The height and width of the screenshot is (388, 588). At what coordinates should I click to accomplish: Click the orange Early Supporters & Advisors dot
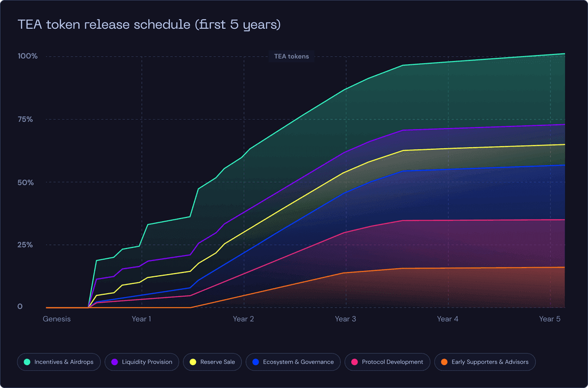(x=444, y=362)
